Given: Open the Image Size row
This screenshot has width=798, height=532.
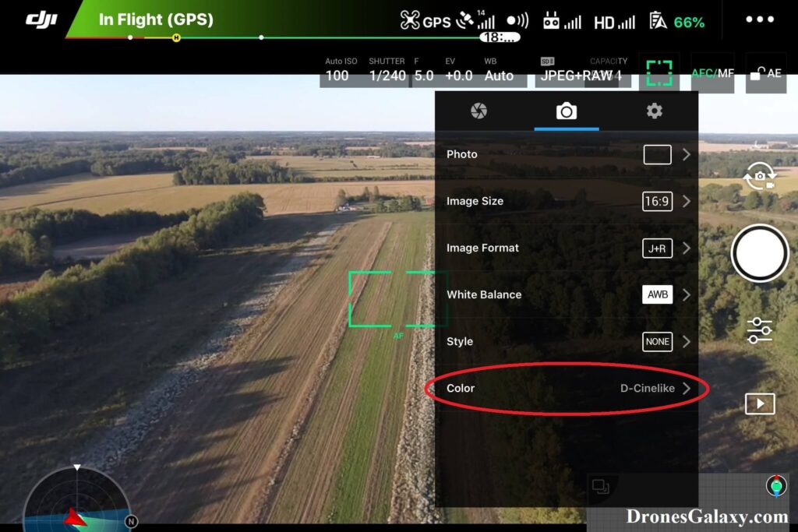Looking at the screenshot, I should tap(567, 202).
